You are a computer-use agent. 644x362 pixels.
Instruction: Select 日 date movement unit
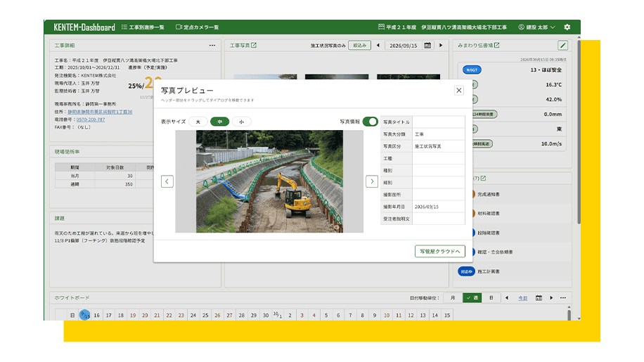[x=491, y=298]
